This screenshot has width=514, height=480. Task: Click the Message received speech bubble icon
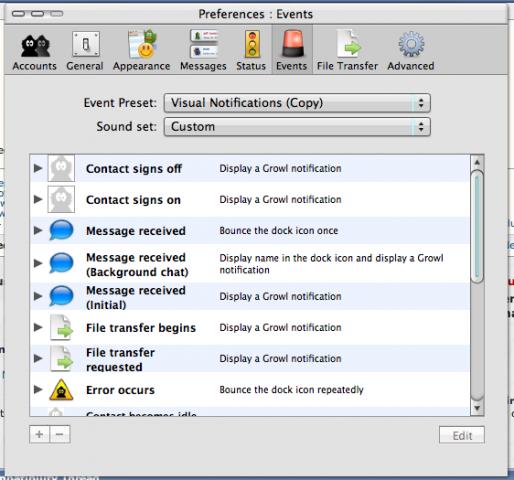click(x=61, y=230)
